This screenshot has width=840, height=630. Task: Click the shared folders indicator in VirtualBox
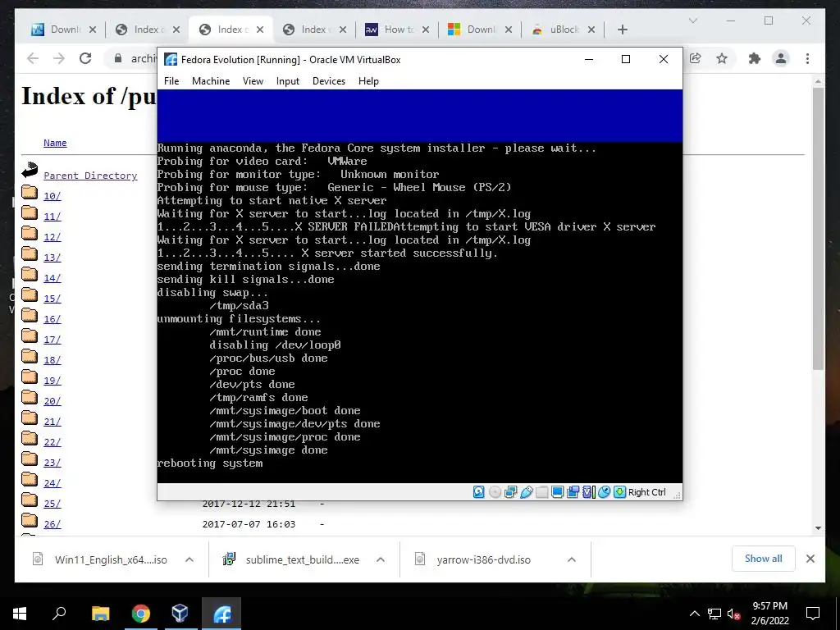click(541, 492)
